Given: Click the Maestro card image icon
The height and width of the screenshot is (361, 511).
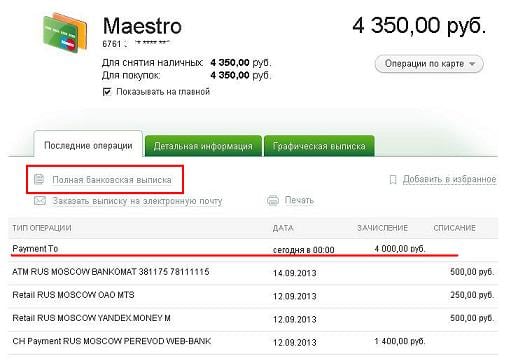Looking at the screenshot, I should (65, 33).
